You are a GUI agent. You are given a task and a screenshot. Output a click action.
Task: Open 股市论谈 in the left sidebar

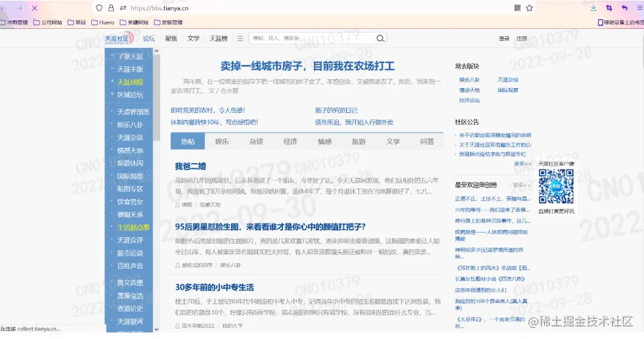130,253
